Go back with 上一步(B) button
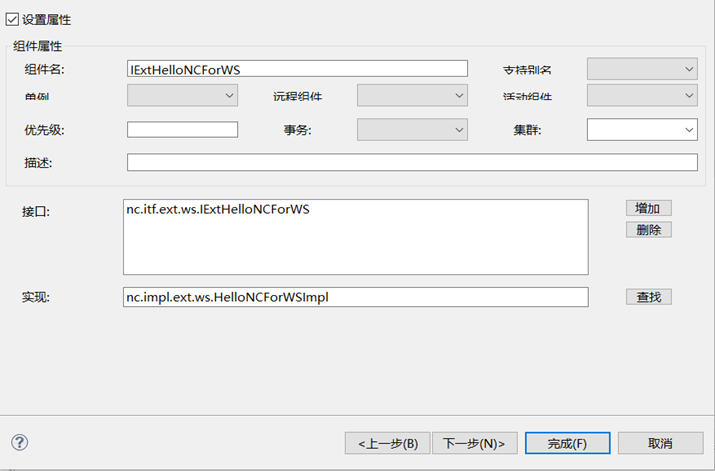This screenshot has height=471, width=715. (x=388, y=443)
